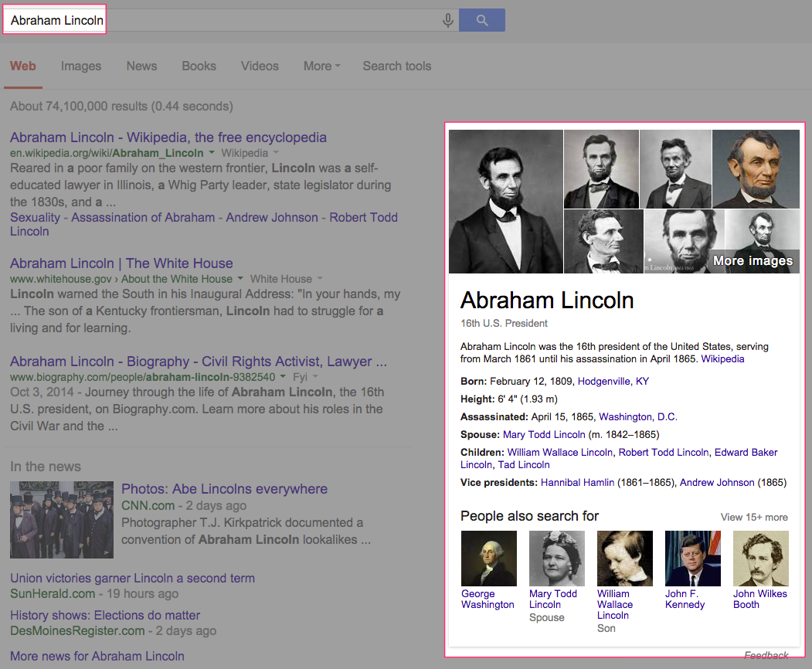Open the Biography.com Abraham Lincoln result
This screenshot has height=669, width=812.
click(x=199, y=362)
